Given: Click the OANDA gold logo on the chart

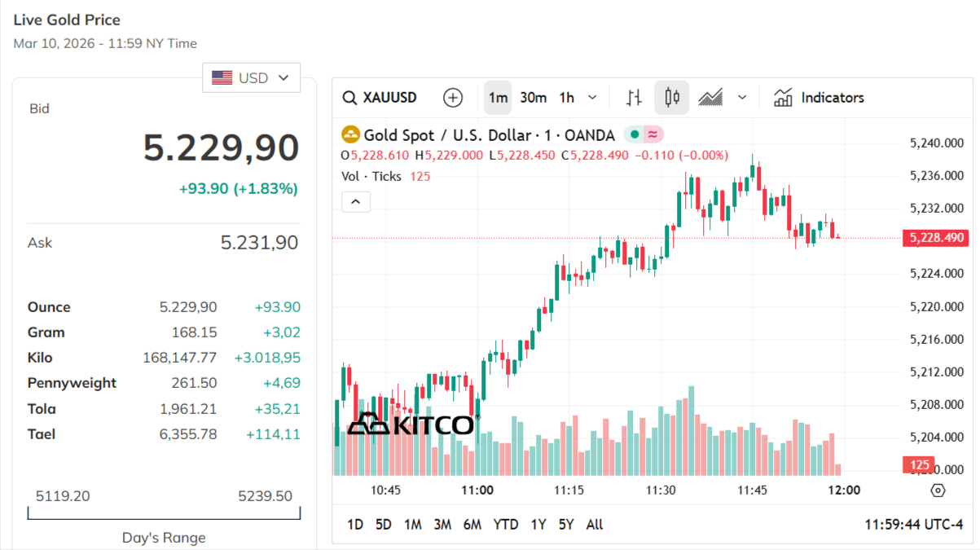Looking at the screenshot, I should tap(349, 135).
